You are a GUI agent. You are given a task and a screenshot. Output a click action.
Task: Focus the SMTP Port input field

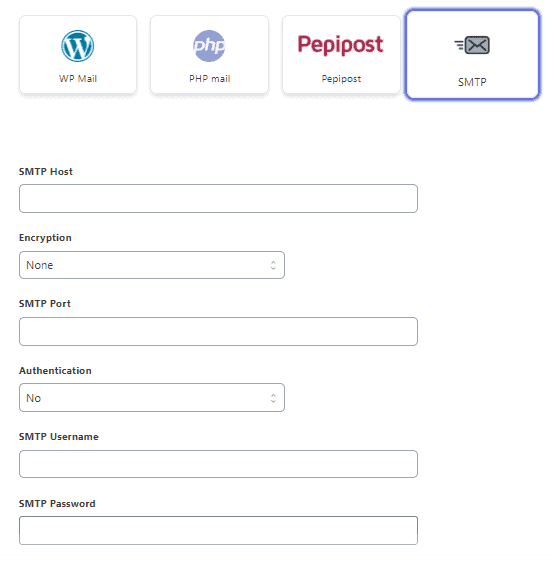tap(218, 331)
